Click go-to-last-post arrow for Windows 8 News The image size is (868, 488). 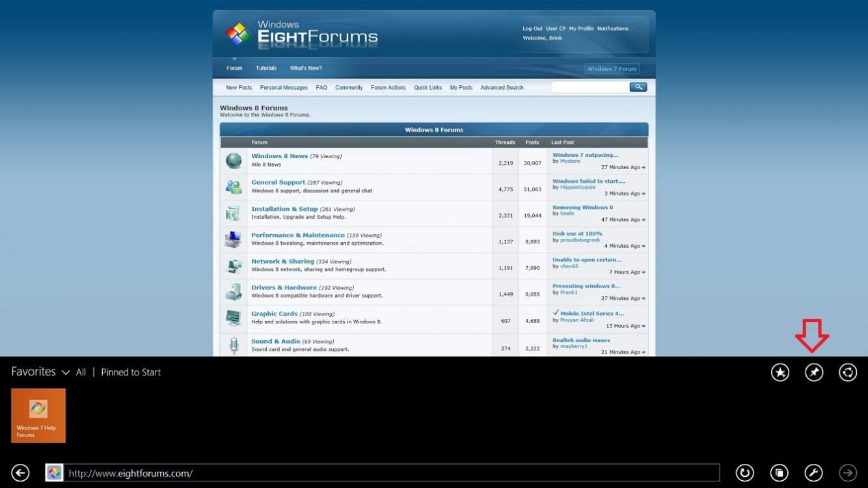point(644,167)
